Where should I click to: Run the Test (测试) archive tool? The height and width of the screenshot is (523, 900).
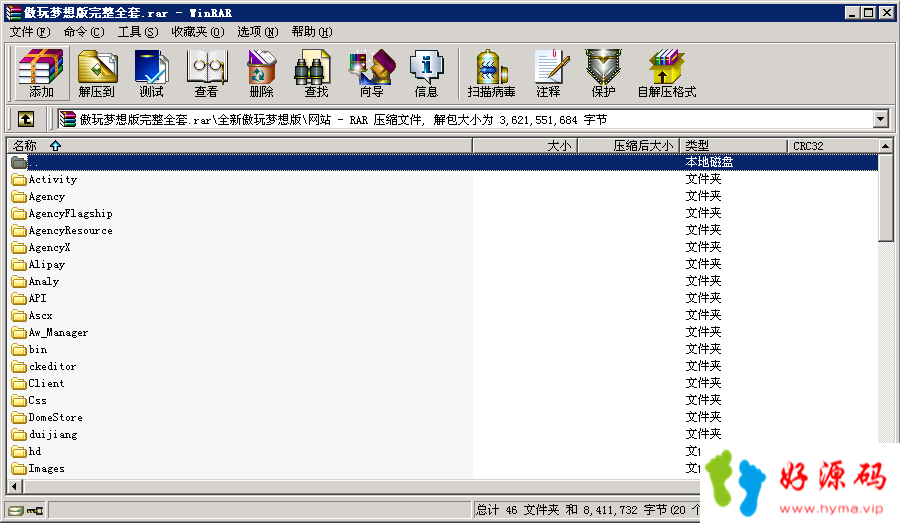click(151, 73)
